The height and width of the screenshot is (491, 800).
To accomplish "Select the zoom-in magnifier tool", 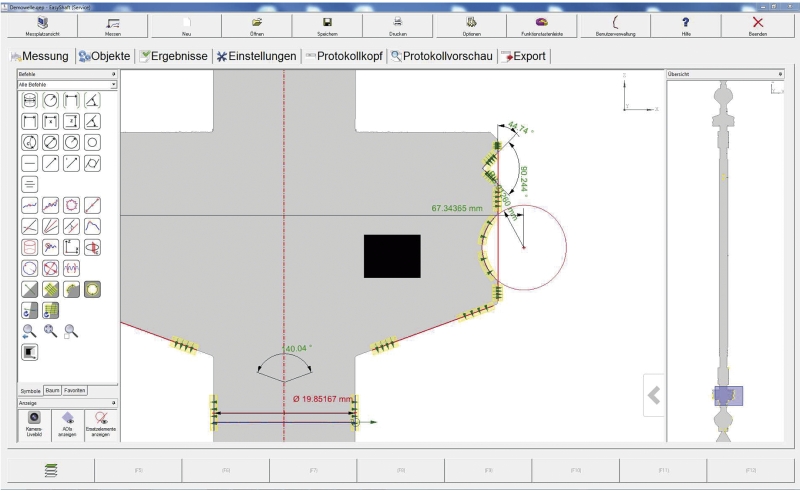I will click(30, 331).
